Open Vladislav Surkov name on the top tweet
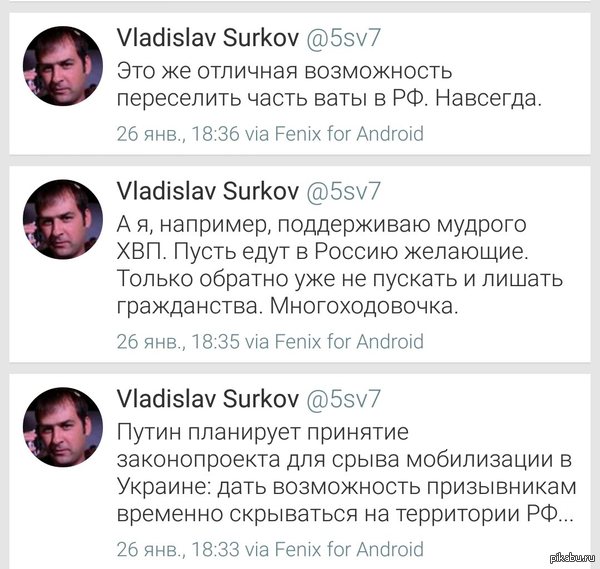 [207, 40]
